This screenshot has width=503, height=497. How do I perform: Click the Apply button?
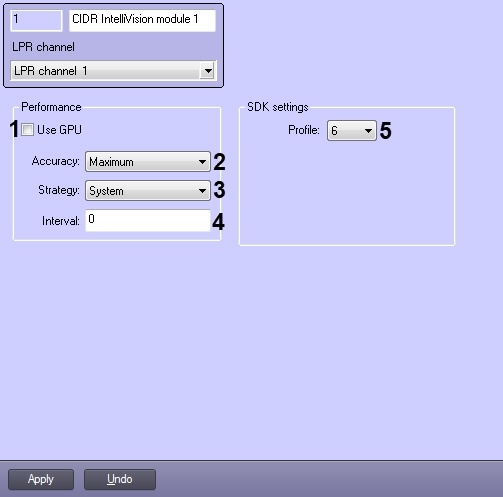click(41, 479)
